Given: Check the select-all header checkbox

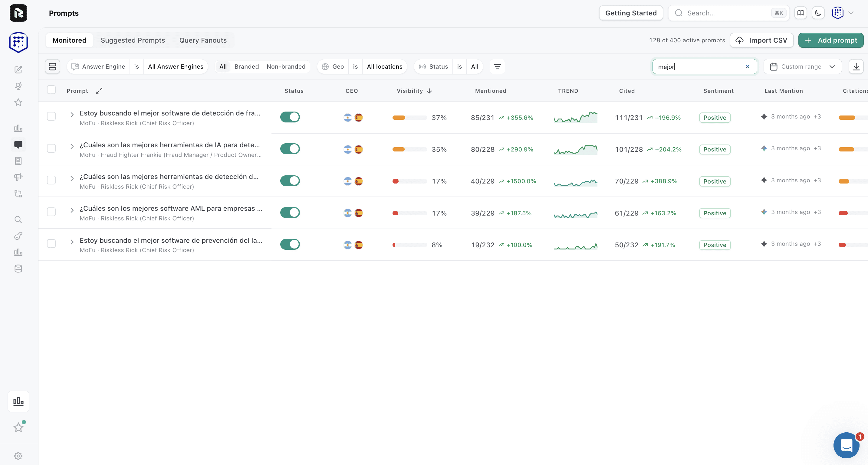Looking at the screenshot, I should pos(51,90).
